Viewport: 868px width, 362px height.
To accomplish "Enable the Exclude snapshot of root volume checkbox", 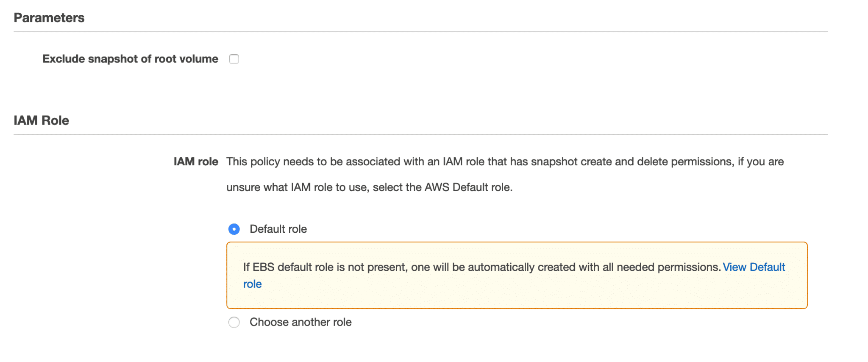I will click(234, 59).
